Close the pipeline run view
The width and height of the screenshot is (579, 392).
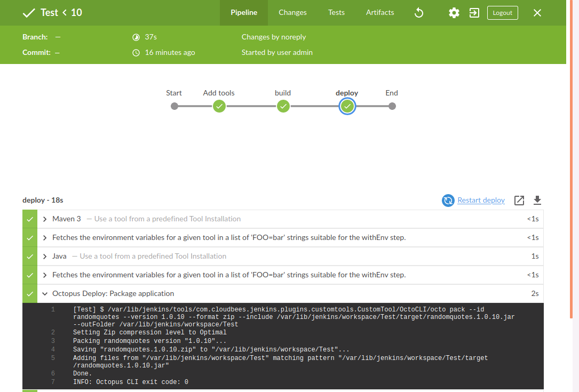[x=537, y=13]
